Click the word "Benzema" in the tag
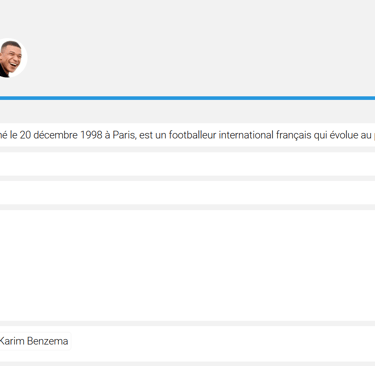Image resolution: width=375 pixels, height=366 pixels. tap(47, 341)
